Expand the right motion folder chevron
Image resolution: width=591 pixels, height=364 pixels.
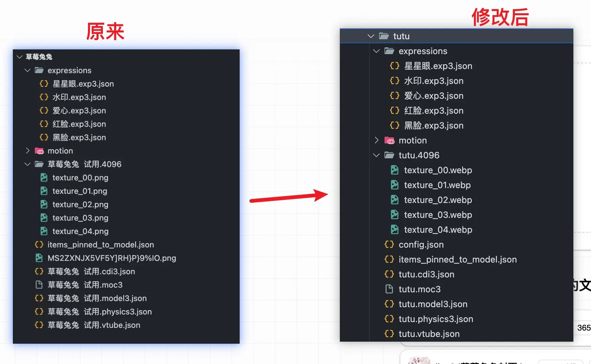(376, 140)
